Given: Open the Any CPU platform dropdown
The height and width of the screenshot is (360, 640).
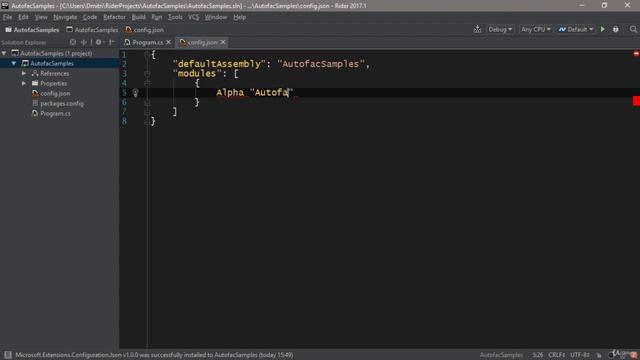Looking at the screenshot, I should click(536, 29).
